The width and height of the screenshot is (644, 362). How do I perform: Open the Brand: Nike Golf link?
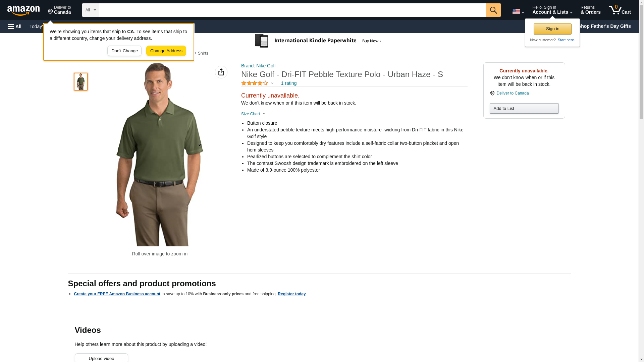258,66
